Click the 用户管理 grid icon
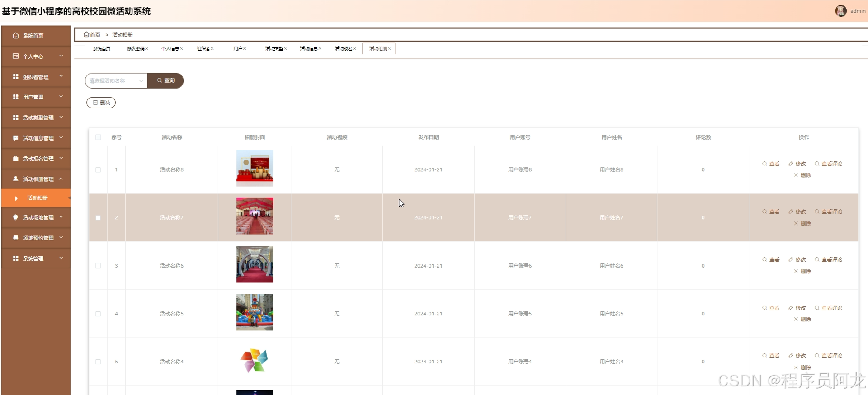Image resolution: width=868 pixels, height=395 pixels. coord(16,97)
